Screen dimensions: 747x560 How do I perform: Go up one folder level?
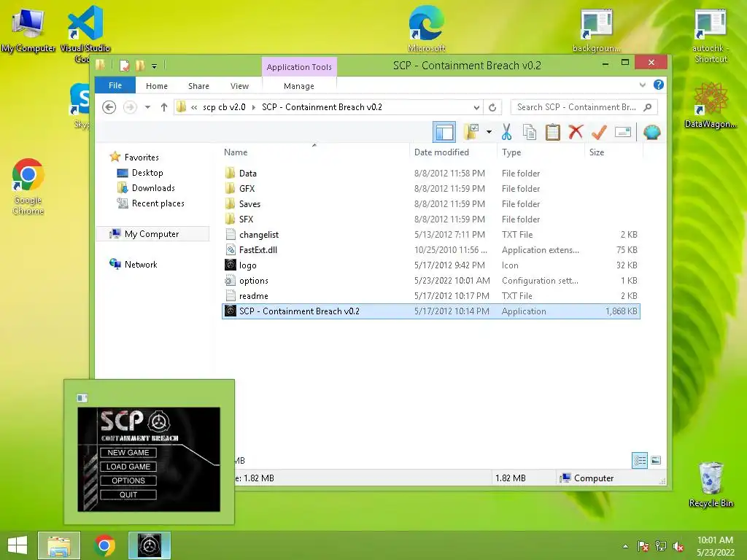click(x=164, y=107)
